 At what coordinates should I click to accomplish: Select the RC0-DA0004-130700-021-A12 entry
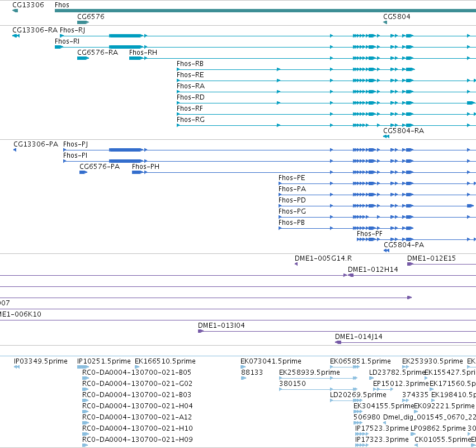pos(137,417)
